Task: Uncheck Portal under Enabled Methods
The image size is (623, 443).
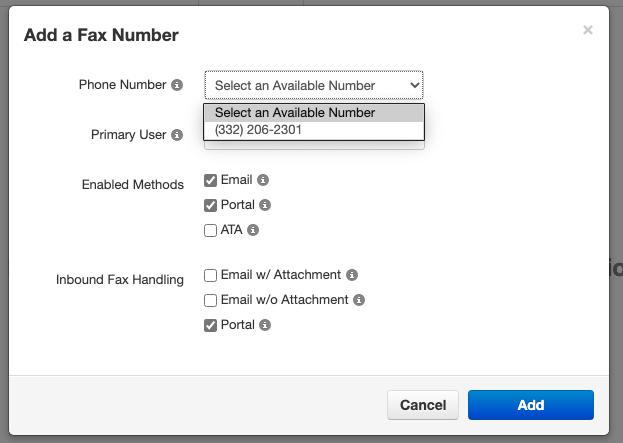Action: (x=210, y=205)
